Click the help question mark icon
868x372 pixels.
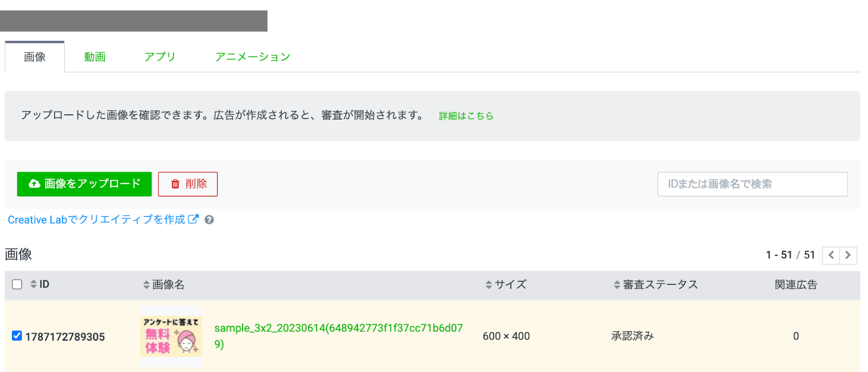tap(209, 220)
